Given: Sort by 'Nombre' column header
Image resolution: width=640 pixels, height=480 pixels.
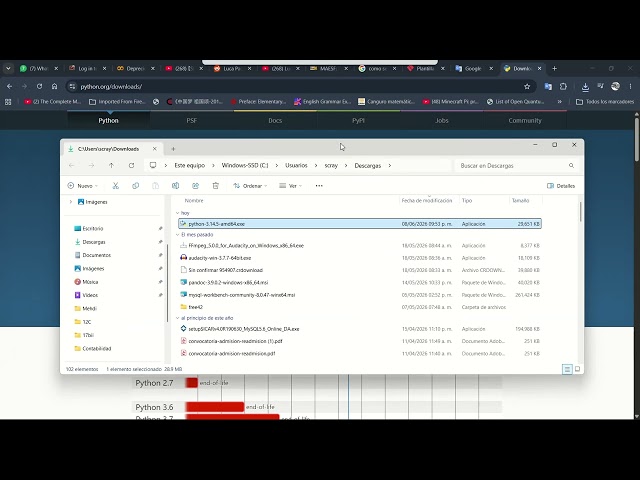Looking at the screenshot, I should coord(194,200).
